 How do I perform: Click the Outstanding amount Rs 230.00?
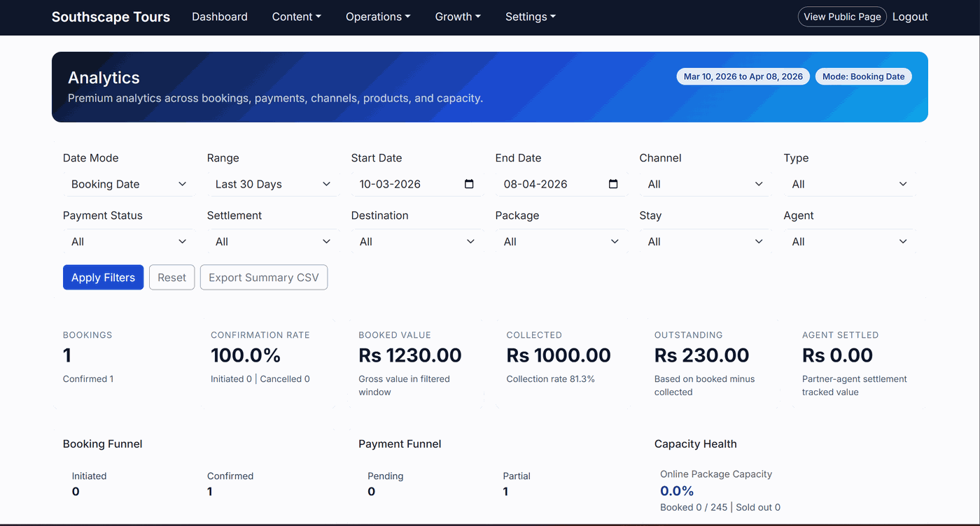point(702,355)
